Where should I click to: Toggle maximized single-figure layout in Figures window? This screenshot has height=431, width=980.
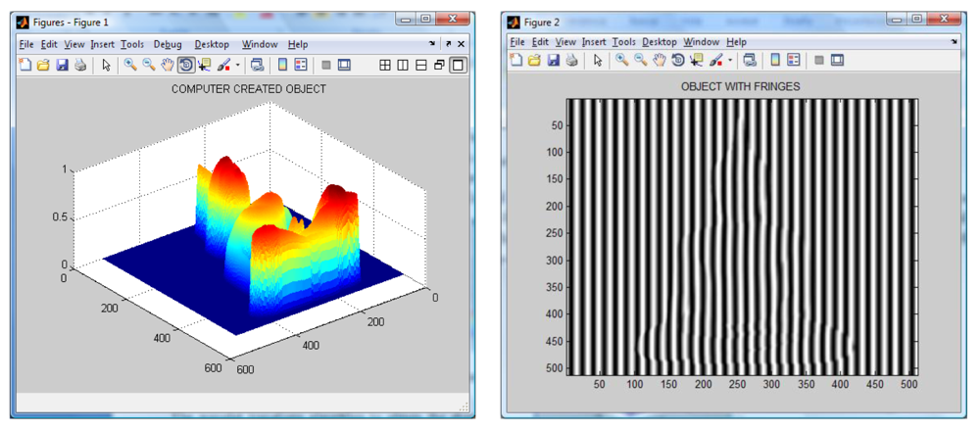point(458,66)
